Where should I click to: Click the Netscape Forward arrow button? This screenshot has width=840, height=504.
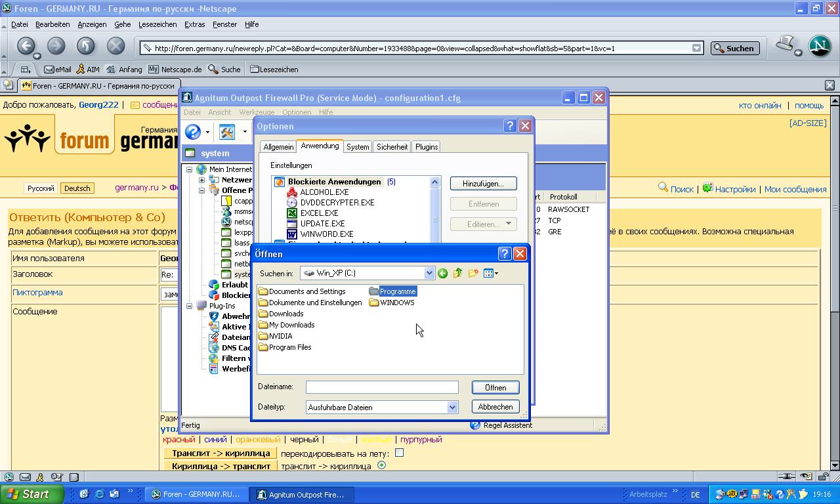click(56, 46)
